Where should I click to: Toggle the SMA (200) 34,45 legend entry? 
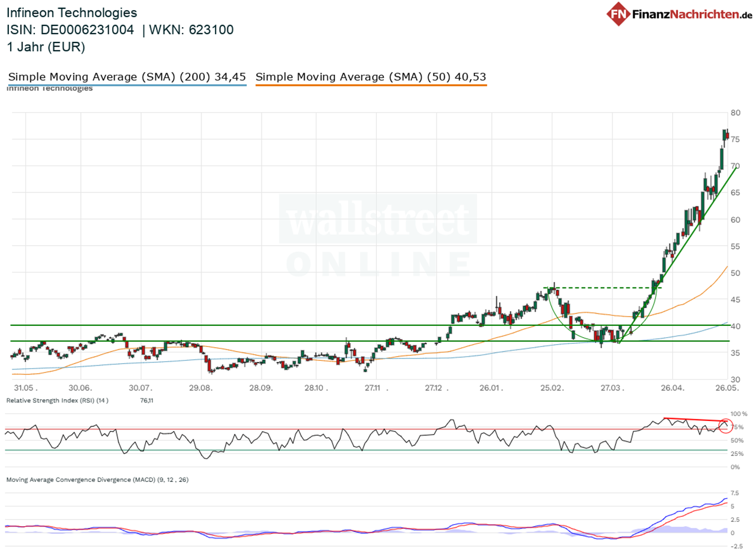127,77
